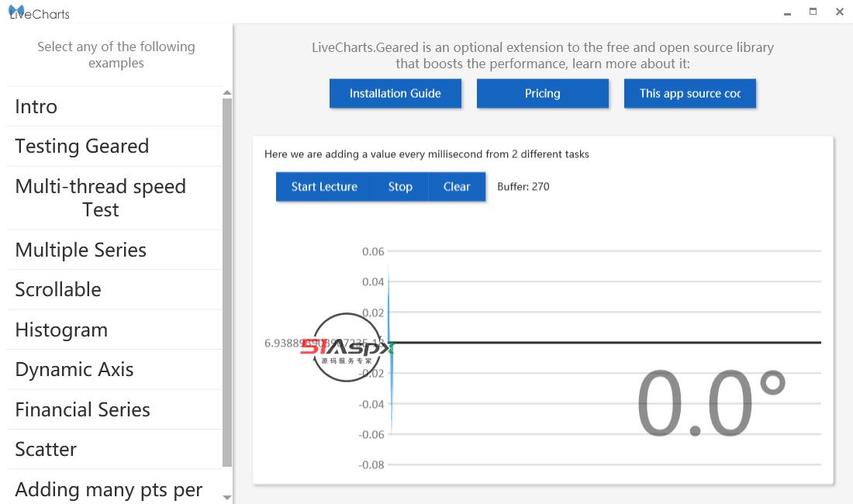The width and height of the screenshot is (853, 504).
Task: Close the LiveCharts window
Action: [839, 12]
